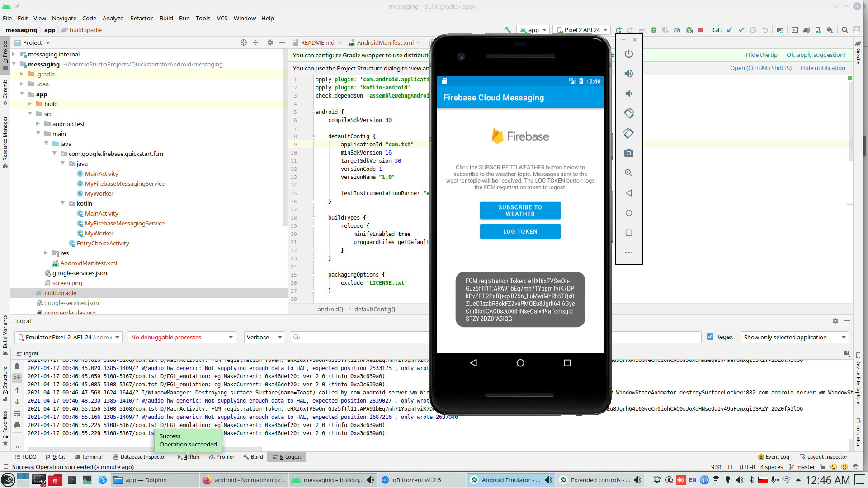Image resolution: width=868 pixels, height=488 pixels.
Task: Open the Verbose log level dropdown
Action: 264,337
